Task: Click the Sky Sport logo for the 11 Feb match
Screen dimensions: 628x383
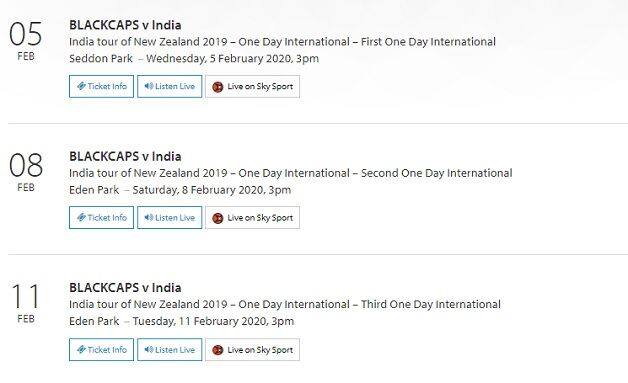Action: tap(217, 350)
